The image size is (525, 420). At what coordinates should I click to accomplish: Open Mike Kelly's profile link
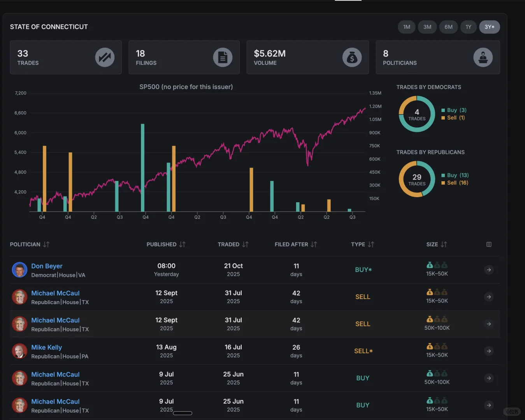(x=46, y=347)
